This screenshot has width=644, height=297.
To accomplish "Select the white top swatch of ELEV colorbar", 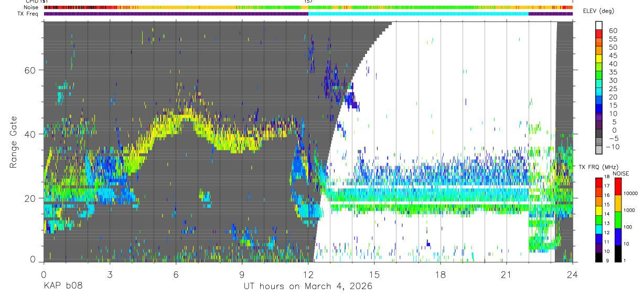I will click(599, 25).
